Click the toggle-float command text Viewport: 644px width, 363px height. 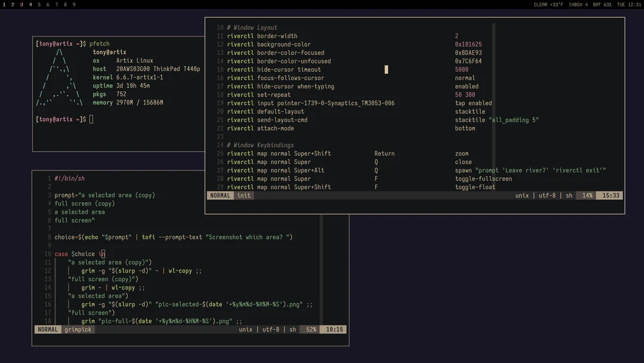[x=475, y=187]
